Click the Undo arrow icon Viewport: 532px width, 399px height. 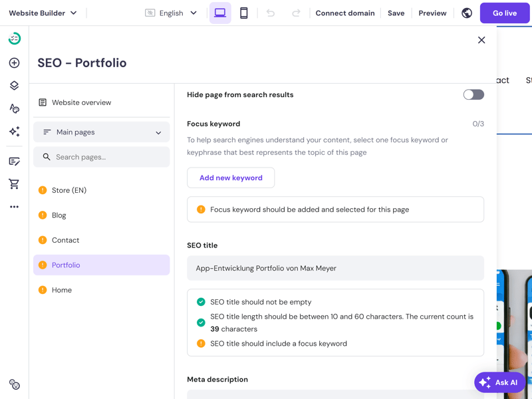pos(271,13)
